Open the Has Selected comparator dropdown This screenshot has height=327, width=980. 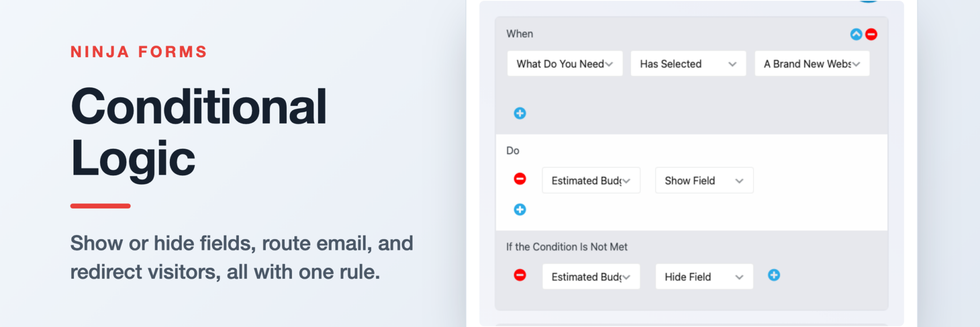tap(689, 64)
